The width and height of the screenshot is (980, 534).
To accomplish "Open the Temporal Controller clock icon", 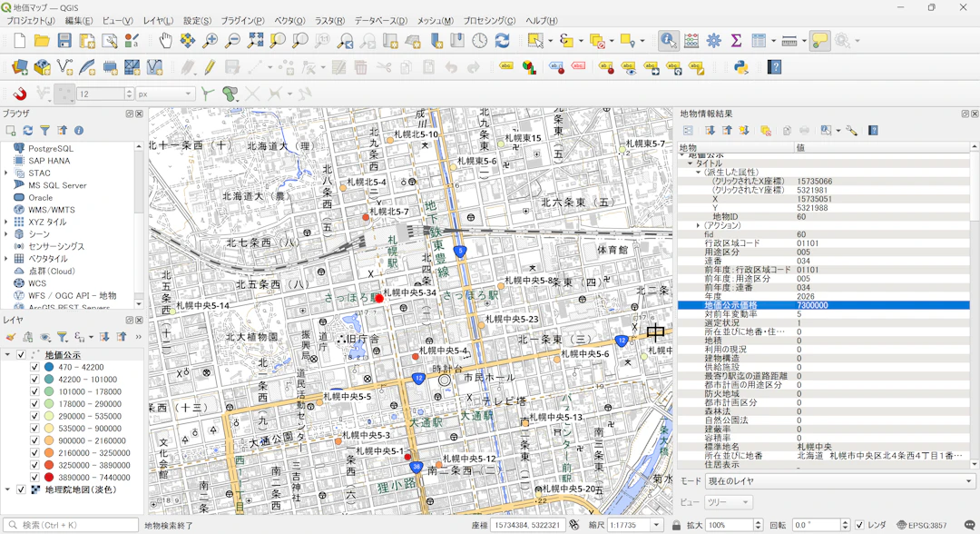I will coord(479,41).
